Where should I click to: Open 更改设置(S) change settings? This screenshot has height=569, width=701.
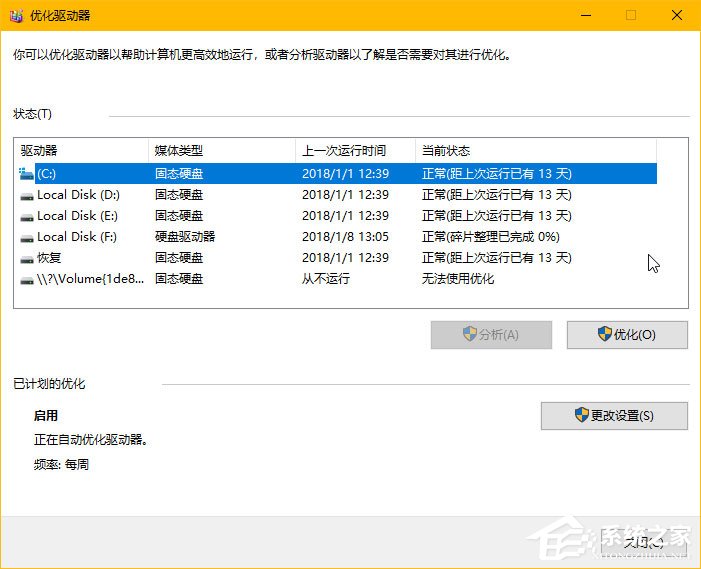click(x=614, y=416)
